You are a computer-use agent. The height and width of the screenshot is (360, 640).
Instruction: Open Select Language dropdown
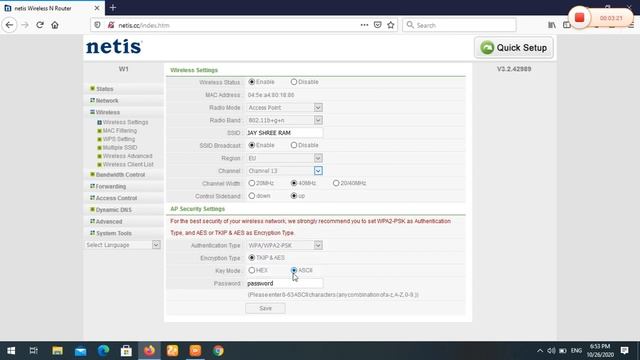click(x=122, y=245)
